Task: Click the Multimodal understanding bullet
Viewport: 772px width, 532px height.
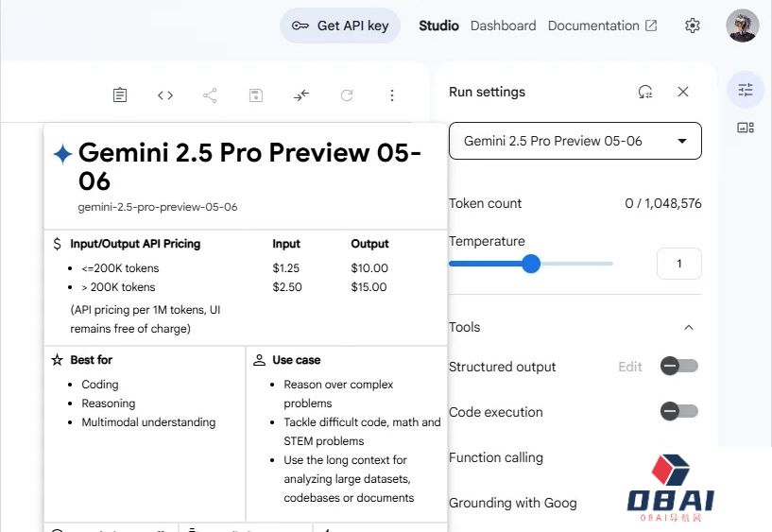Action: click(x=148, y=422)
